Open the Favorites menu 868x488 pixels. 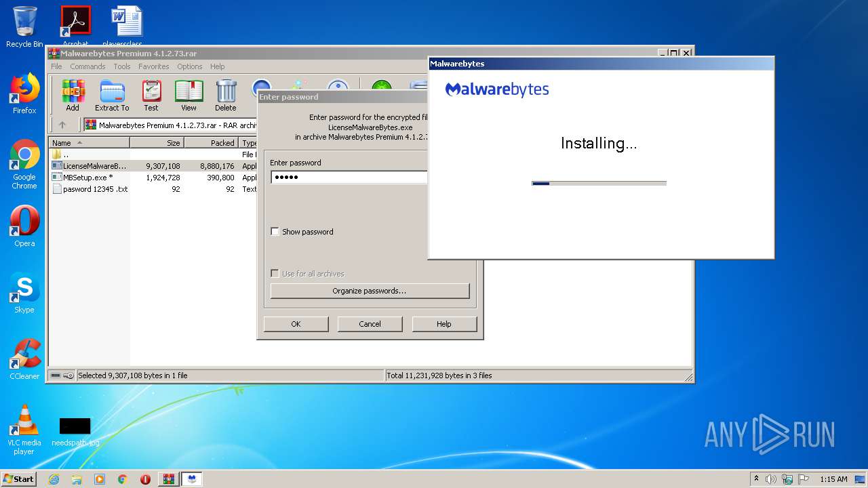(x=154, y=66)
